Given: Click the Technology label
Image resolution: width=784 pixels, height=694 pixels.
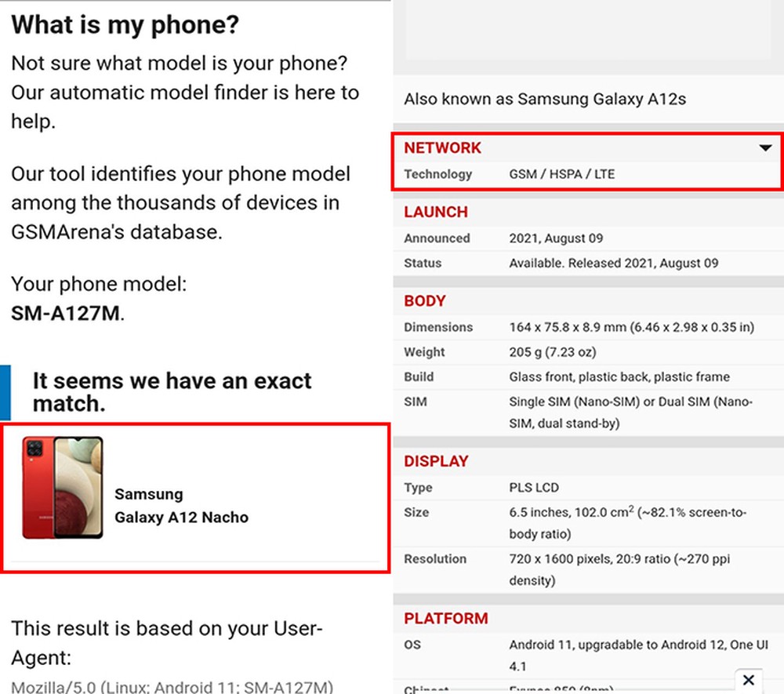Looking at the screenshot, I should [438, 174].
